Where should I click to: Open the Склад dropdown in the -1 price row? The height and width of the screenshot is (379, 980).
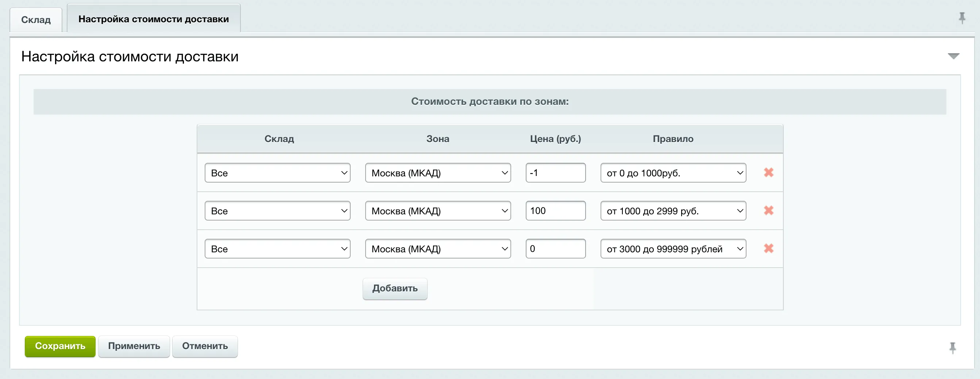277,173
